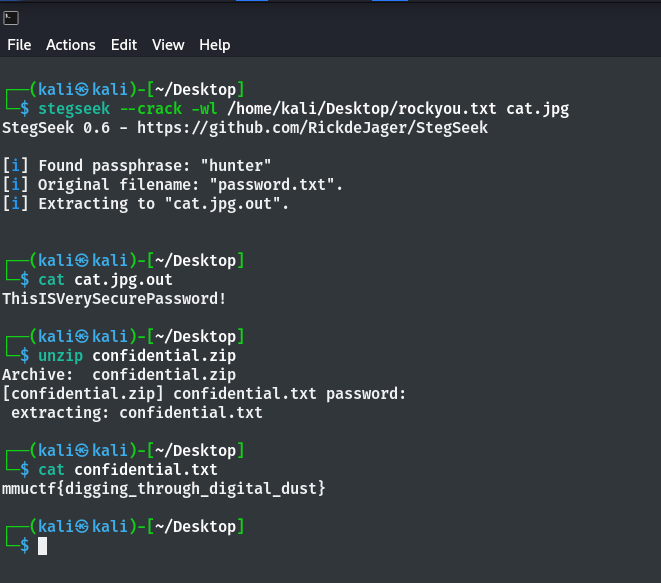Open the Actions menu
This screenshot has height=583, width=661.
(71, 45)
